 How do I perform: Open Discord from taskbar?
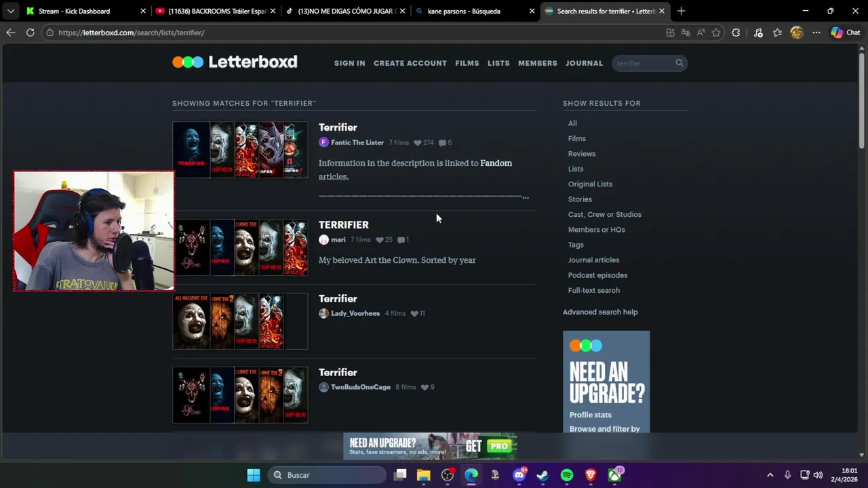[x=519, y=475]
